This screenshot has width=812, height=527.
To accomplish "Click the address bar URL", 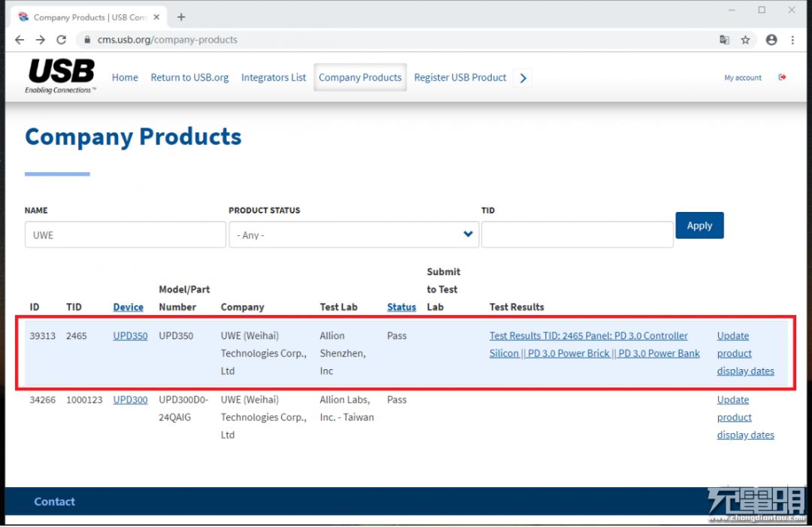I will 167,40.
